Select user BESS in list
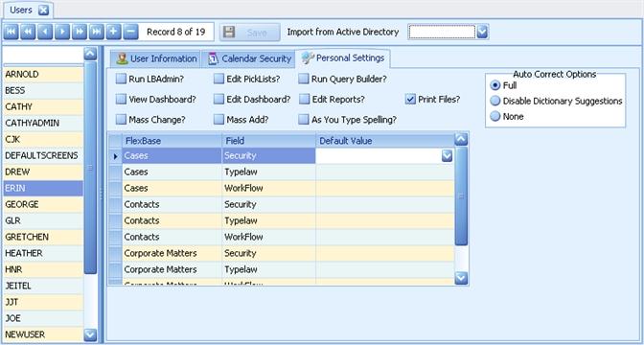The width and height of the screenshot is (644, 345). click(43, 90)
